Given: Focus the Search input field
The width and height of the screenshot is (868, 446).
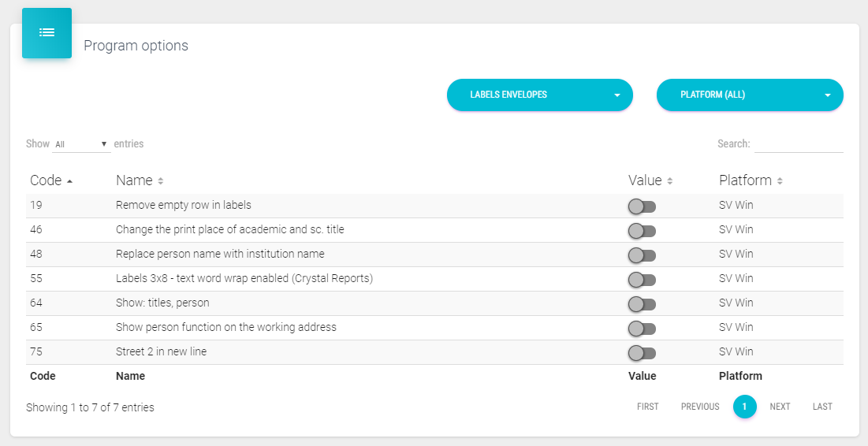Looking at the screenshot, I should [799, 144].
